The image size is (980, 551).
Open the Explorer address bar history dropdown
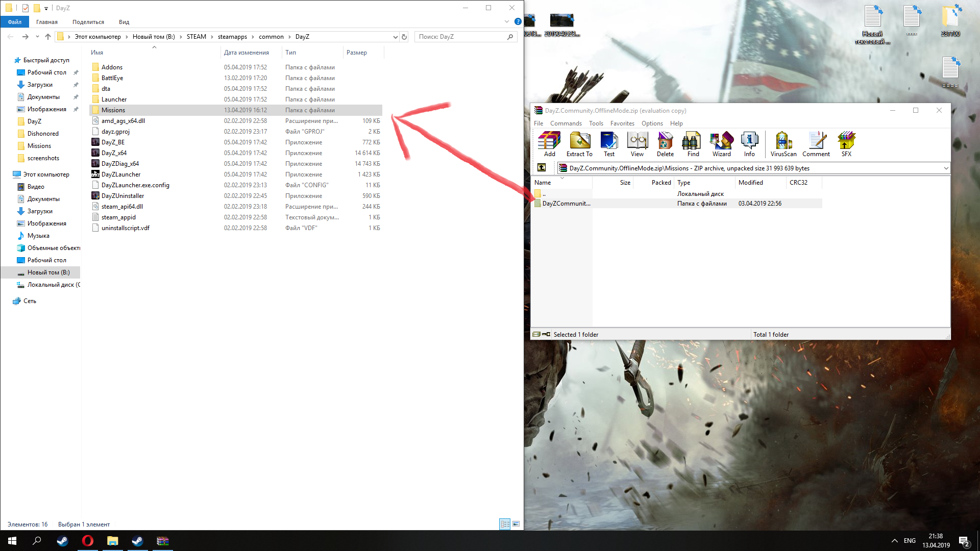395,37
